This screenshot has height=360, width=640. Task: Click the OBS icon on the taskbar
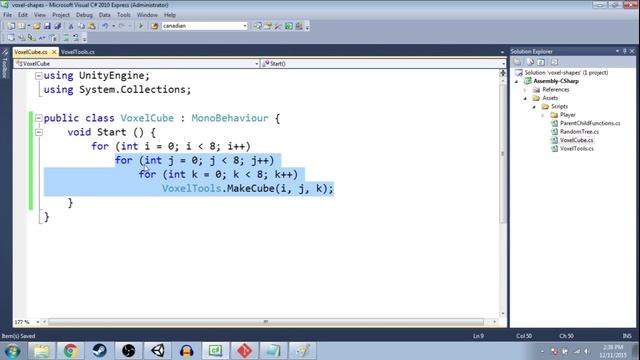[x=129, y=351]
